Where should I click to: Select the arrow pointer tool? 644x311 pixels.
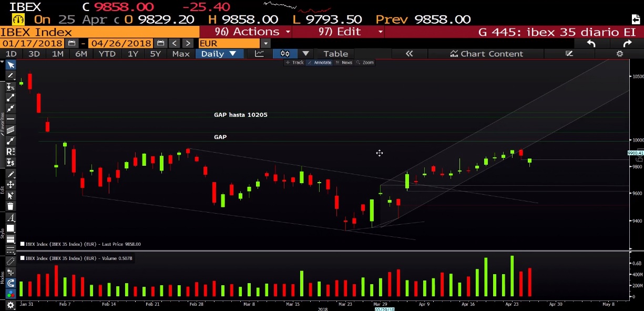pos(11,65)
